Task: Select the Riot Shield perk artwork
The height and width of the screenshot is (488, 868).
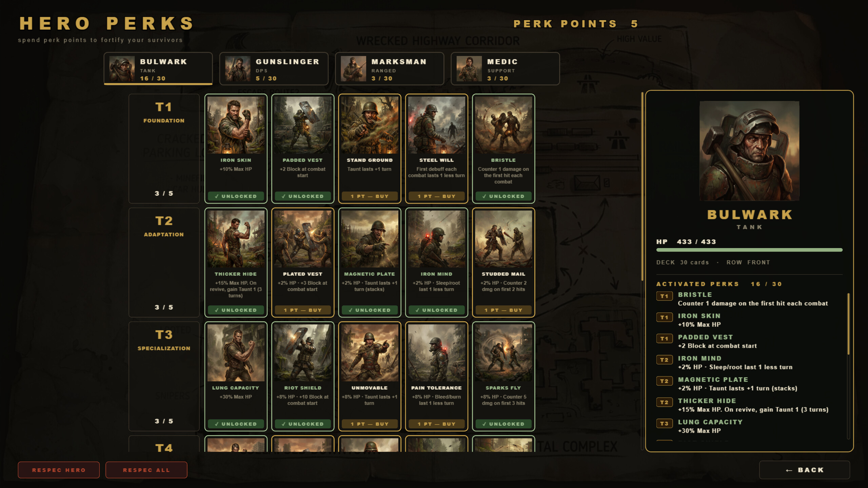Action: click(x=303, y=353)
